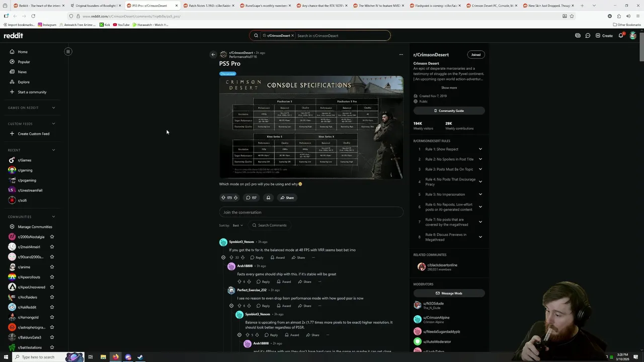Toggle the Joined community button
This screenshot has width=644, height=362.
click(476, 55)
